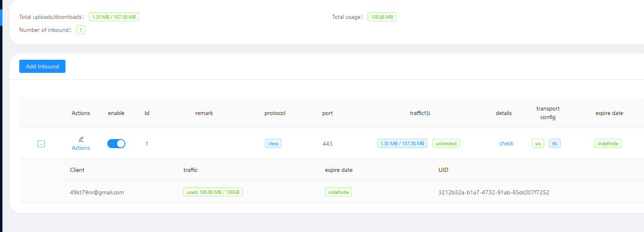Open the check details link

tap(506, 144)
